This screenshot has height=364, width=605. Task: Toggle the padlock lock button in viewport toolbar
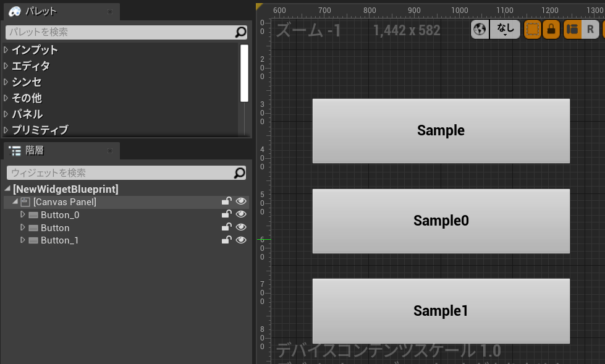coord(551,29)
